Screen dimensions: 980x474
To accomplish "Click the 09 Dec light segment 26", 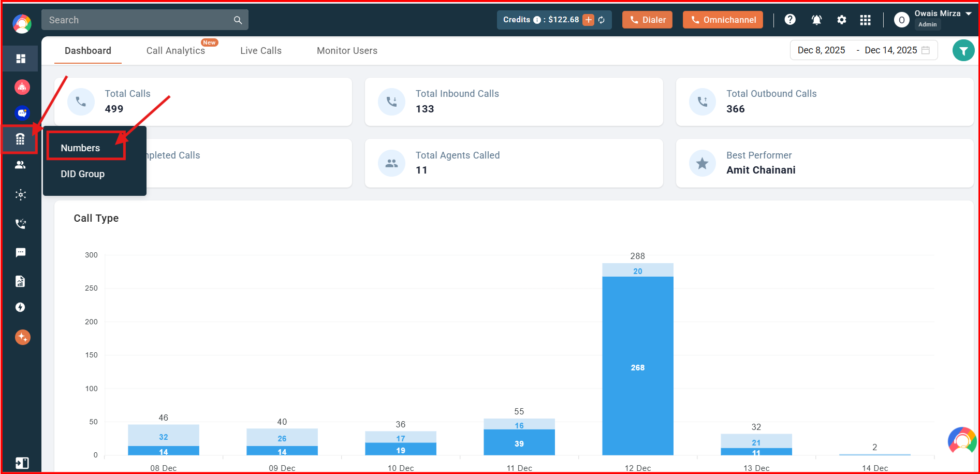I will [282, 437].
